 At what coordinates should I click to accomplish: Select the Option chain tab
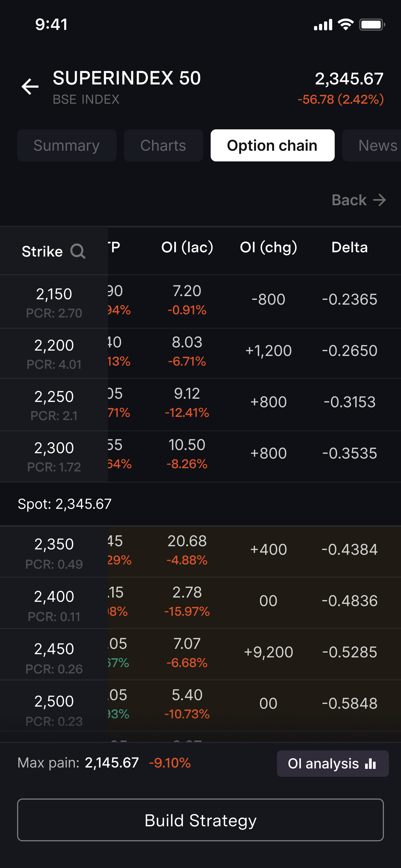(x=272, y=146)
